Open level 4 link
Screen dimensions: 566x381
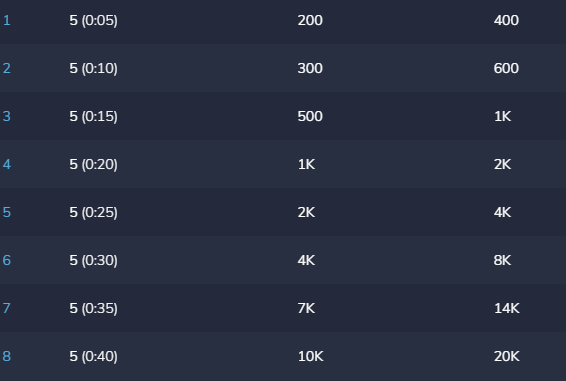pos(6,164)
